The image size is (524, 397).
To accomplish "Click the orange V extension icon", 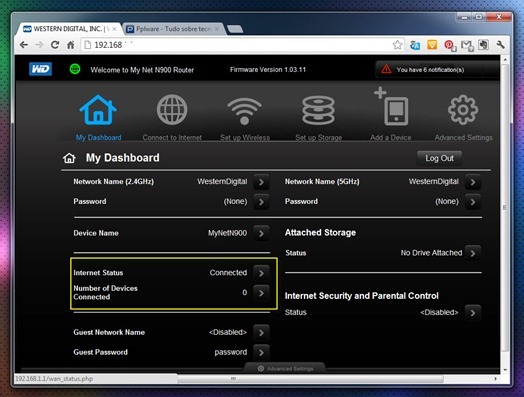I will coord(432,45).
